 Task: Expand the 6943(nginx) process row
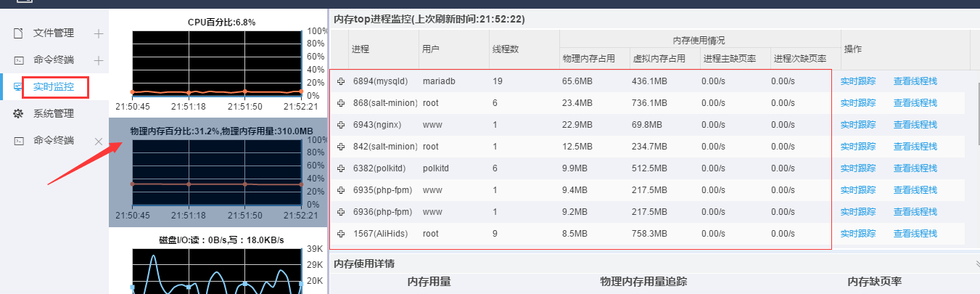[x=341, y=125]
